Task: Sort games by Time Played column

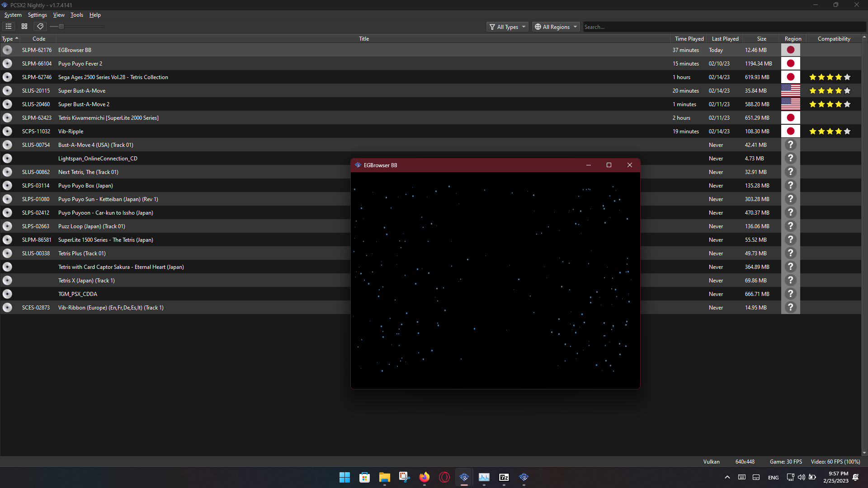Action: click(x=689, y=38)
